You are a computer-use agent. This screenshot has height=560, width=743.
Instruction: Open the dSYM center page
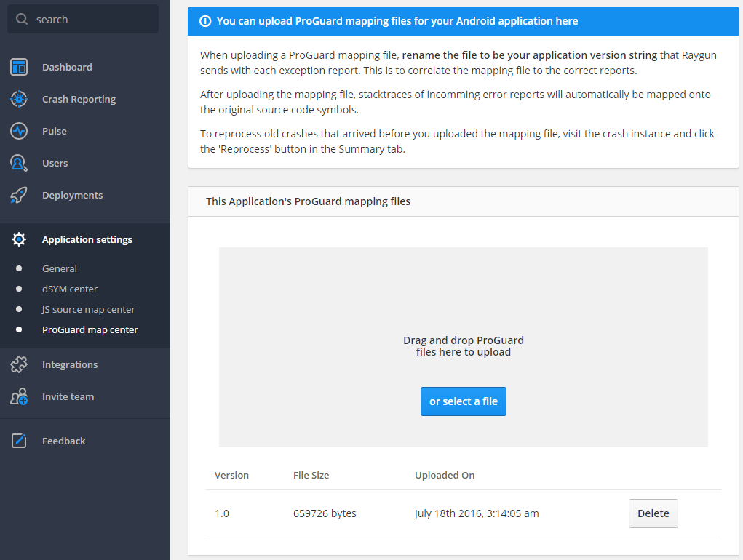(69, 289)
